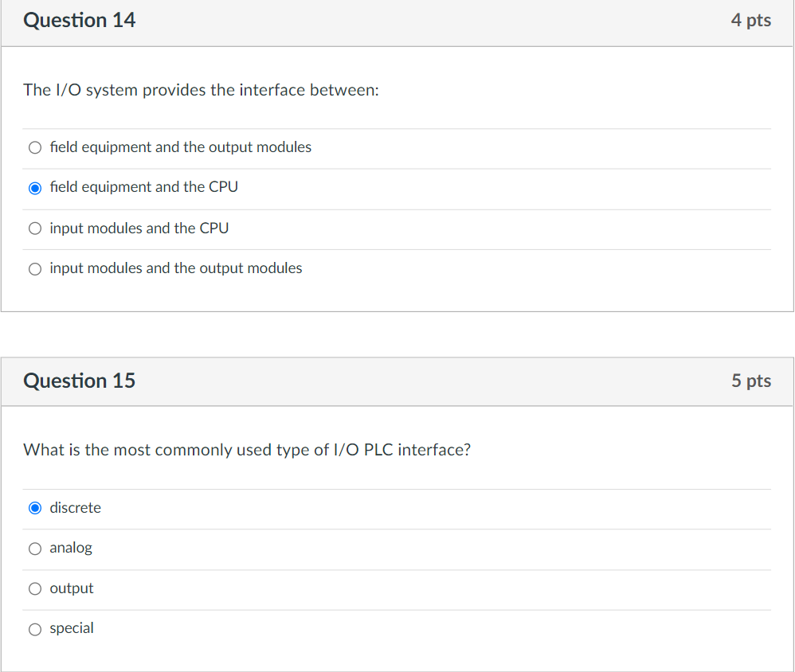Click the 'input modules and the CPU' label text
Image resolution: width=795 pixels, height=672 pixels.
pos(139,229)
